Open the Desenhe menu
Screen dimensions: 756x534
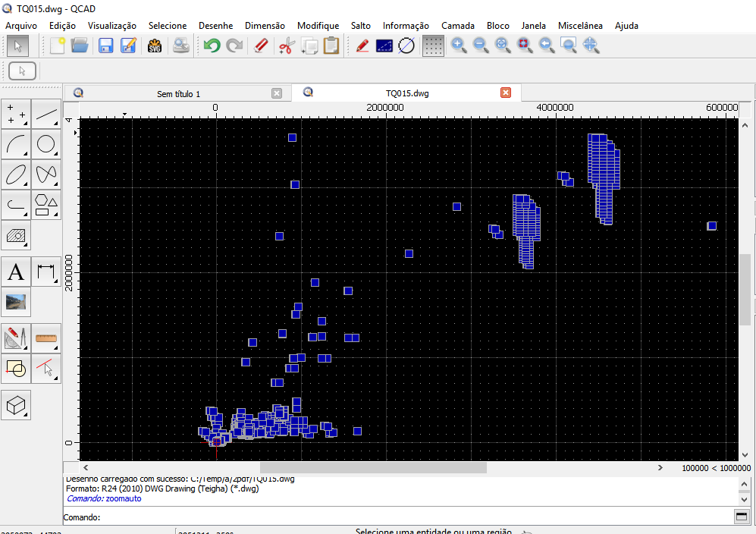click(215, 26)
